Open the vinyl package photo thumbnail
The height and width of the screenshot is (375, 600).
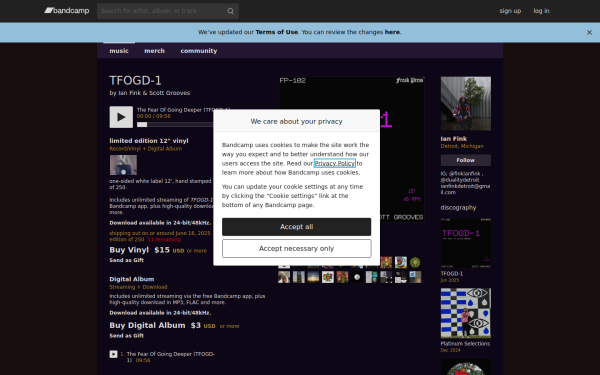[123, 165]
